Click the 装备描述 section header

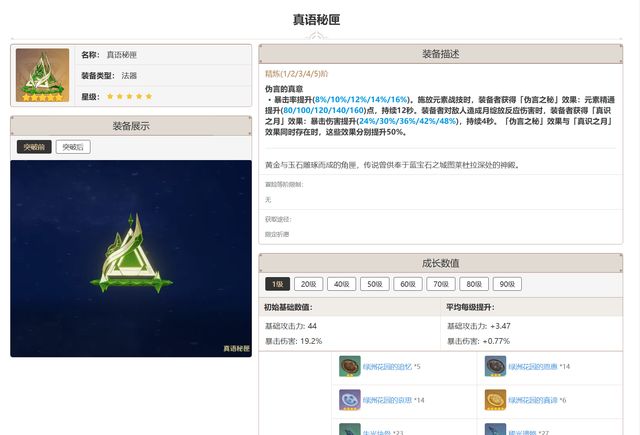(x=441, y=54)
